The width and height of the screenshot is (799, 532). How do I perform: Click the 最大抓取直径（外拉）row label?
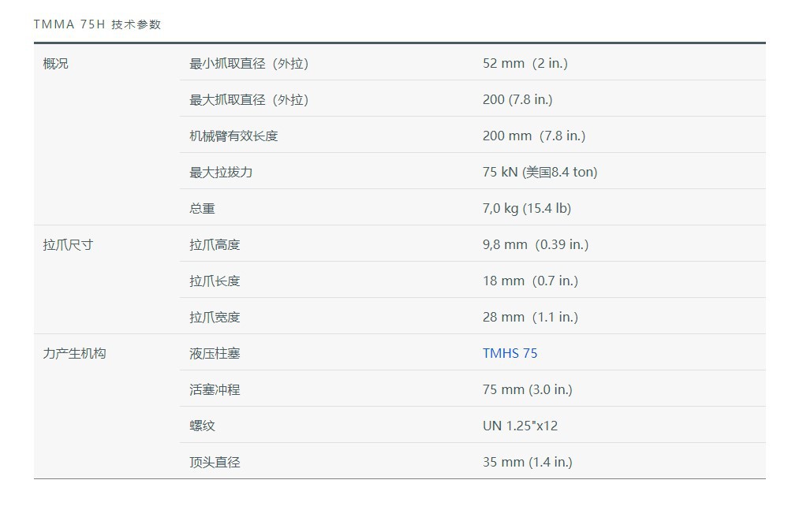[248, 99]
